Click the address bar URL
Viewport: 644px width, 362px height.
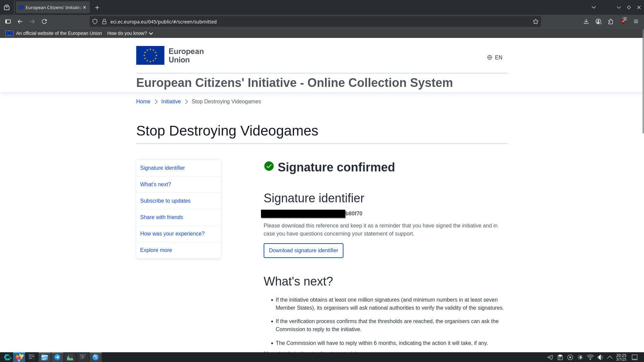click(x=163, y=21)
